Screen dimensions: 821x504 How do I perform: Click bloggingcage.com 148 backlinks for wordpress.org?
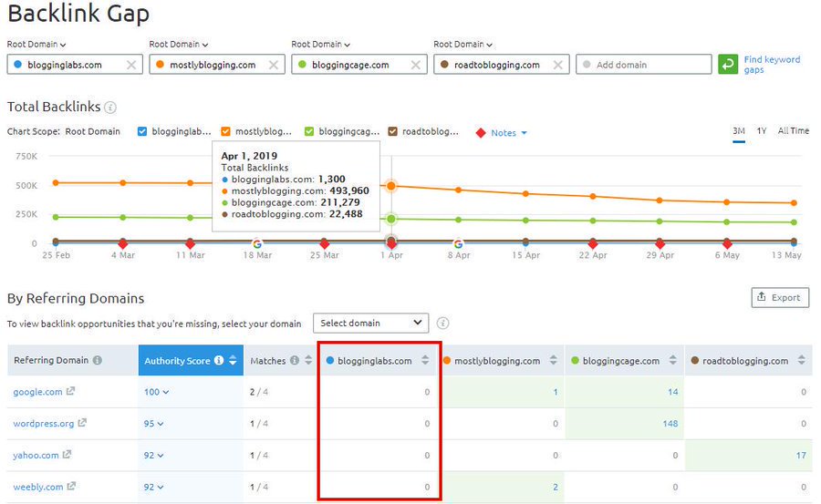[670, 424]
